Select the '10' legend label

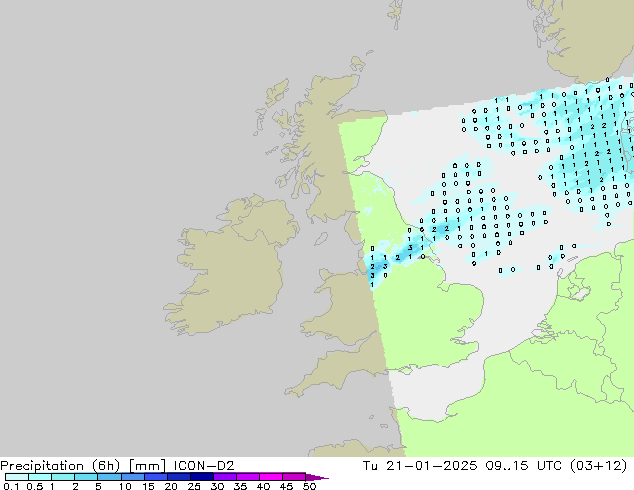click(x=125, y=486)
